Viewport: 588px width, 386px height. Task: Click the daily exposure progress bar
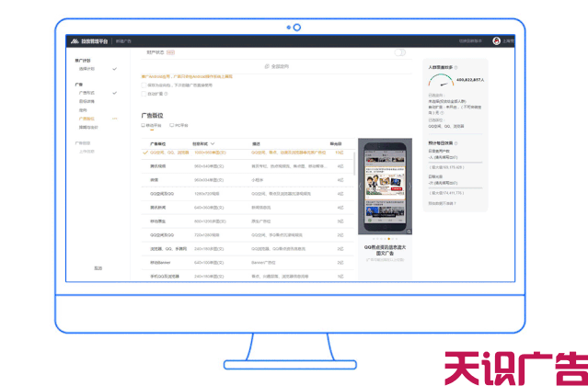(x=455, y=188)
